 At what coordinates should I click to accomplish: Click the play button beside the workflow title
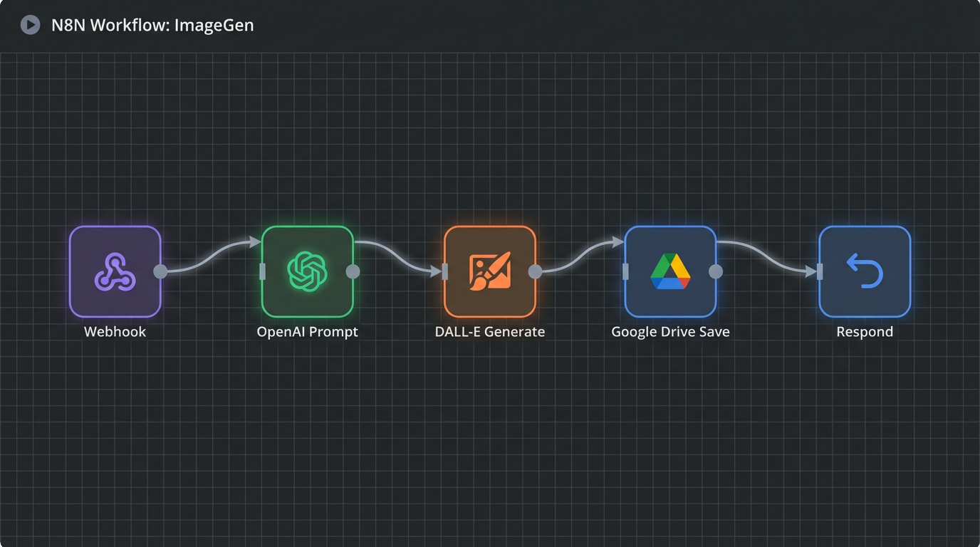click(x=30, y=26)
